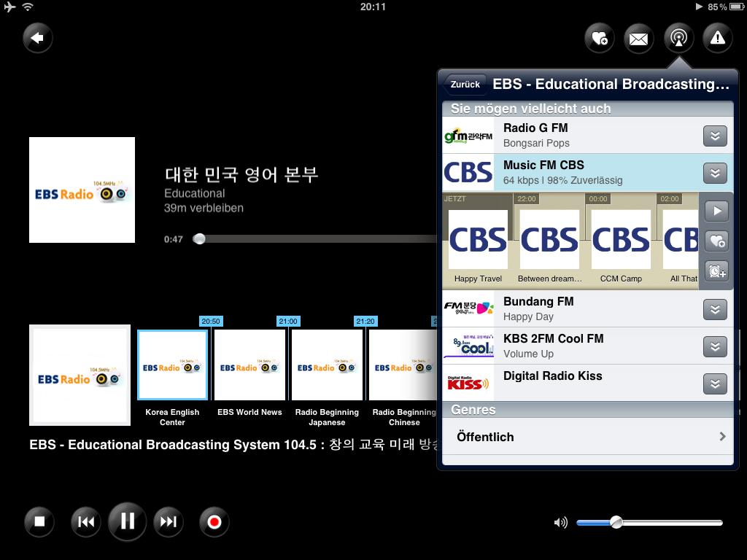
Task: Click the airplane mode status icon
Action: point(9,7)
